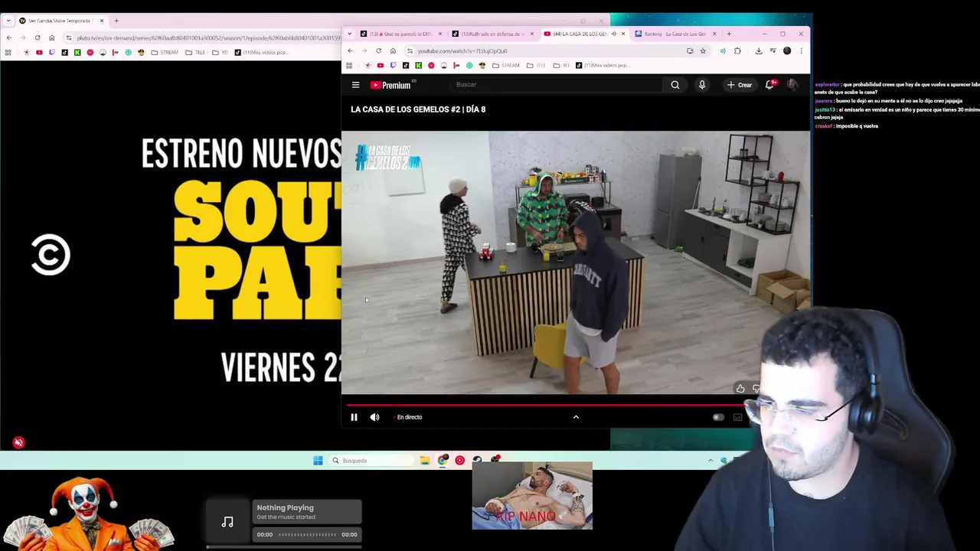The height and width of the screenshot is (551, 980).
Task: Open the YouTube bookmark in the YouTube window bar
Action: [x=381, y=66]
